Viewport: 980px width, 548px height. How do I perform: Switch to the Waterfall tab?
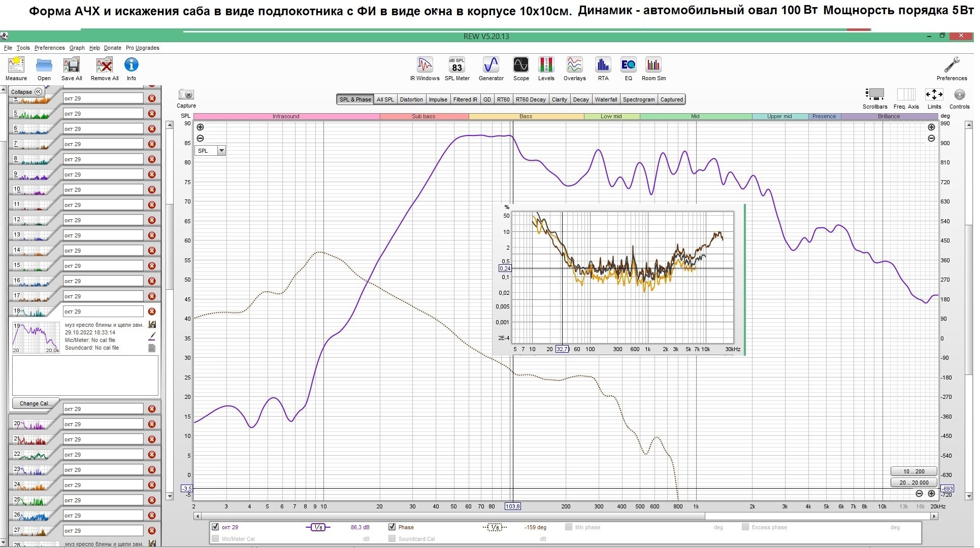pos(606,99)
